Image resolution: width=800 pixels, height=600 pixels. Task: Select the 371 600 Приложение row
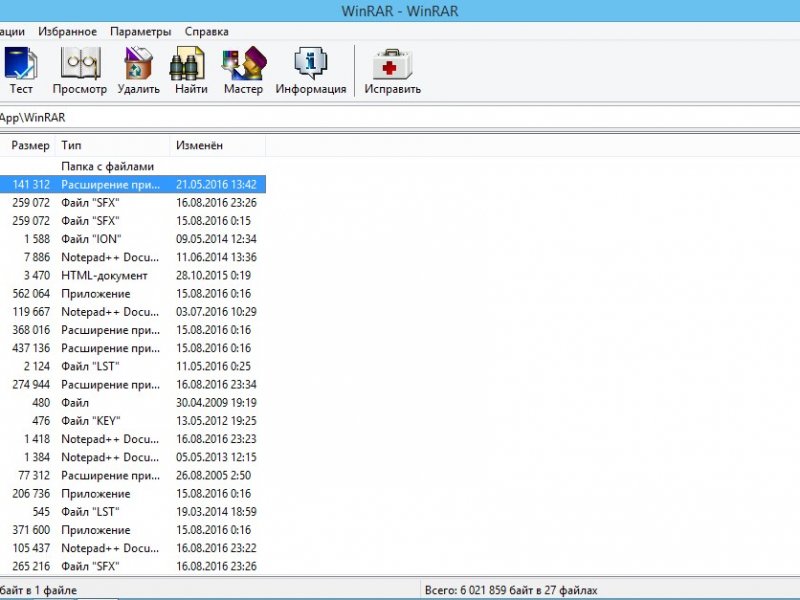(133, 530)
